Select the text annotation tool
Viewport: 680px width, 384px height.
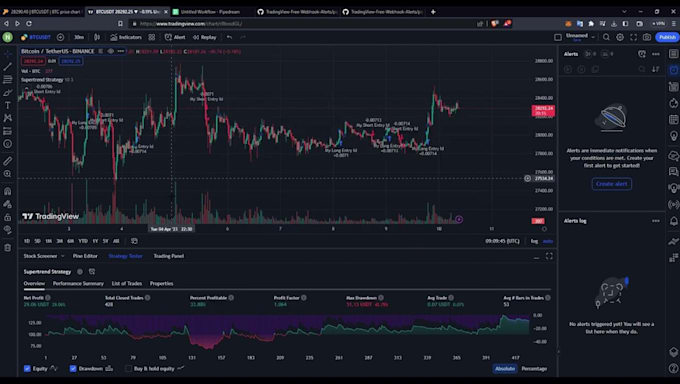[x=7, y=105]
